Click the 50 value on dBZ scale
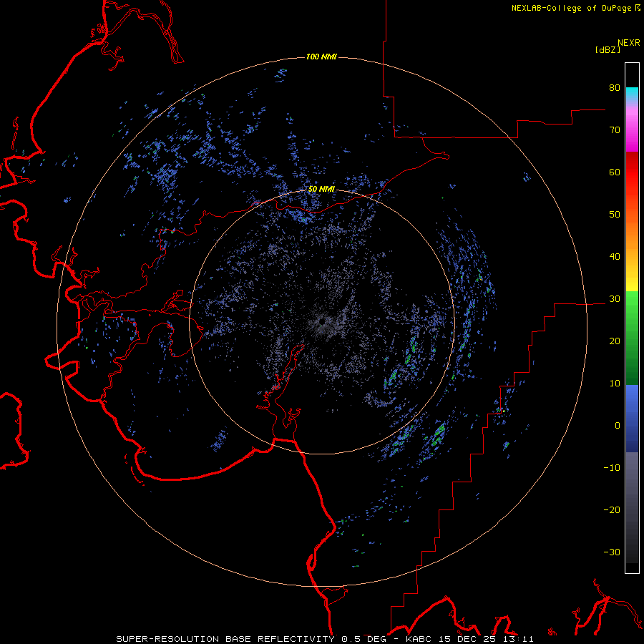Screen dimensions: 644x644 pyautogui.click(x=615, y=215)
